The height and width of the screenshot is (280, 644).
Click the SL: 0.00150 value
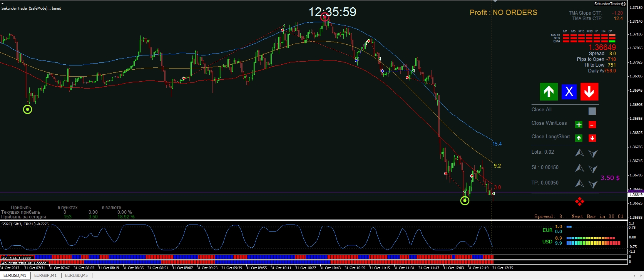(x=545, y=168)
